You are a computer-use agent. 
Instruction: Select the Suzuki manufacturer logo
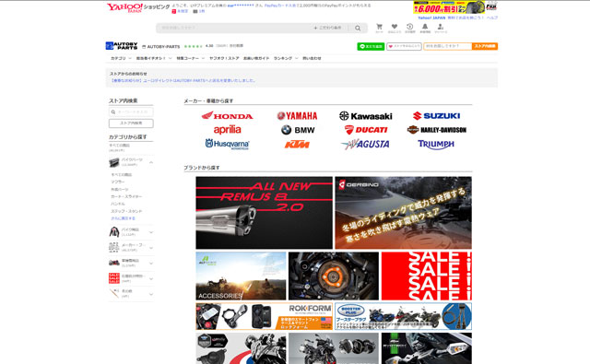point(436,116)
